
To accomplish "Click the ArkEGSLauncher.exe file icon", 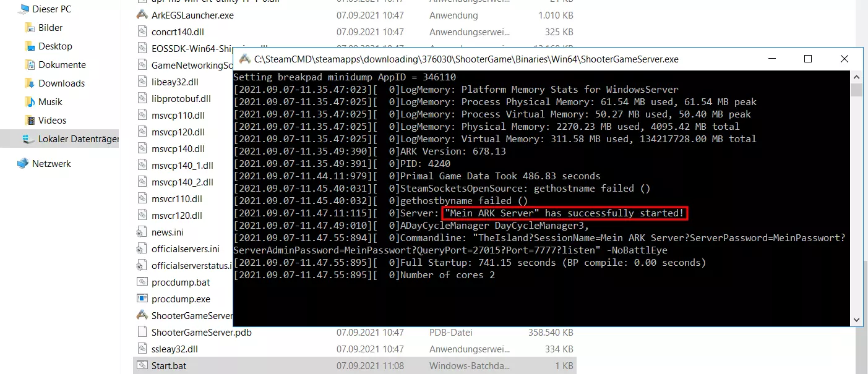I will (x=142, y=15).
